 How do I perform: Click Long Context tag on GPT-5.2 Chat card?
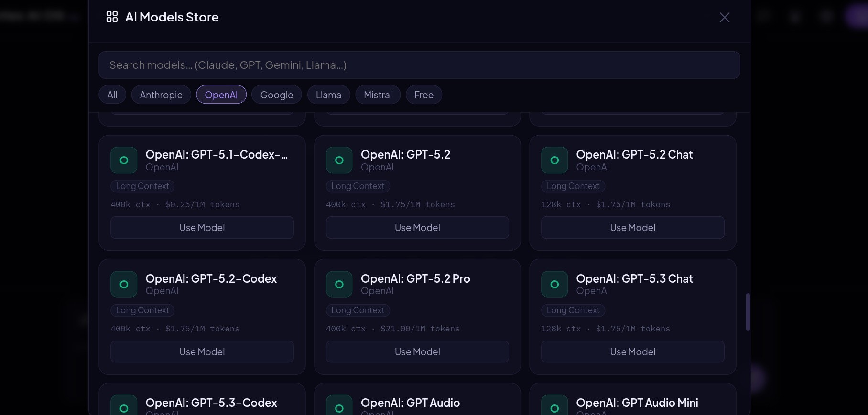573,186
